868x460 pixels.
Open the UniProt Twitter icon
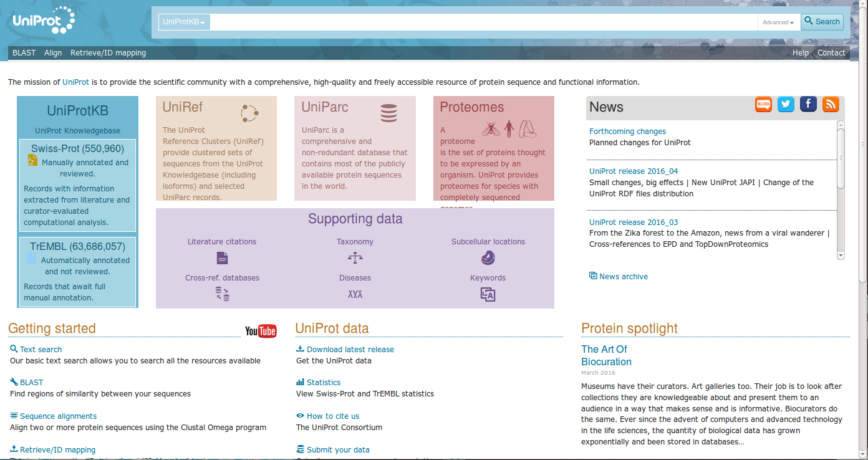point(786,105)
